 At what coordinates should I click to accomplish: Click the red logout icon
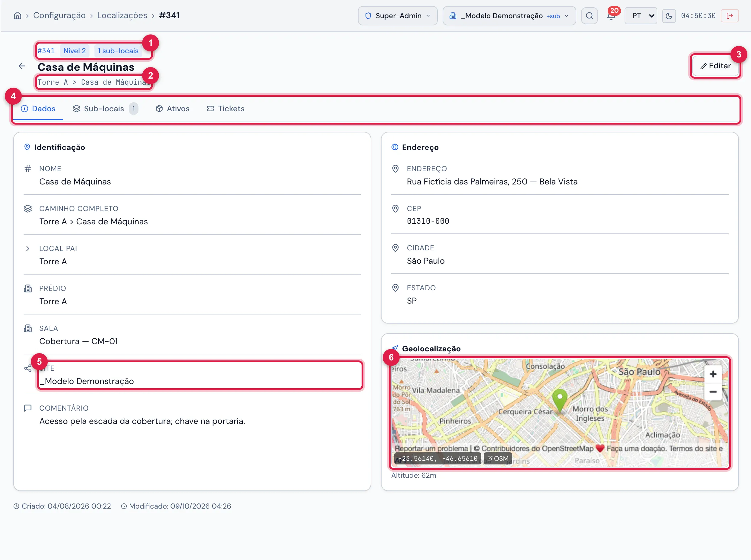[x=730, y=16]
